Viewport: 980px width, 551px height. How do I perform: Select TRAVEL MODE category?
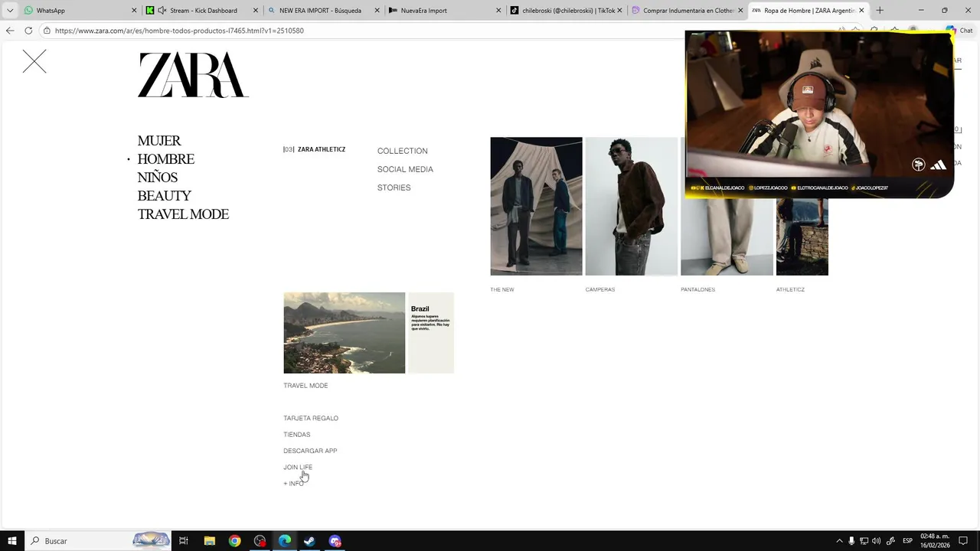coord(183,214)
